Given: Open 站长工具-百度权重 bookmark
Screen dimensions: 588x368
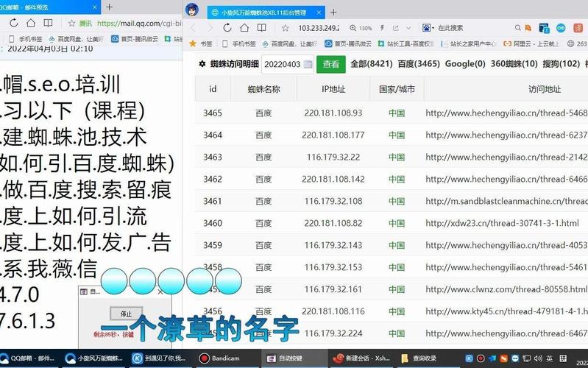Looking at the screenshot, I should pyautogui.click(x=405, y=44).
